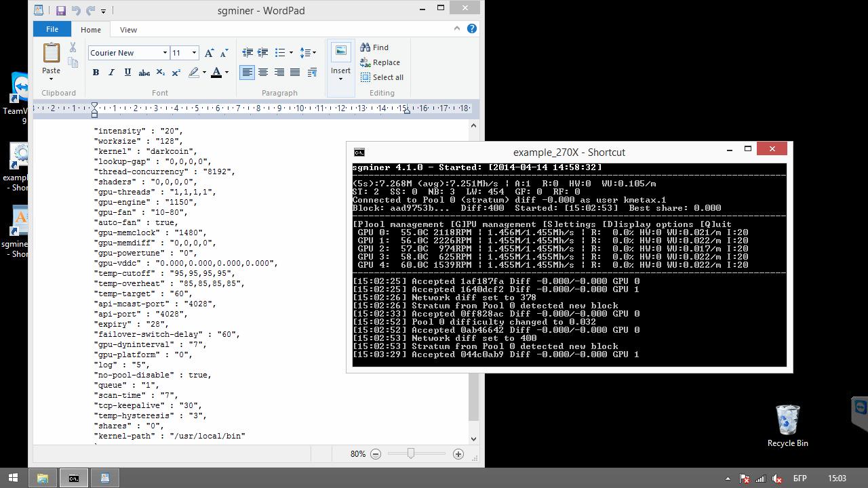Click the command prompt icon in example_270X title bar
The image size is (868, 488).
(x=359, y=152)
